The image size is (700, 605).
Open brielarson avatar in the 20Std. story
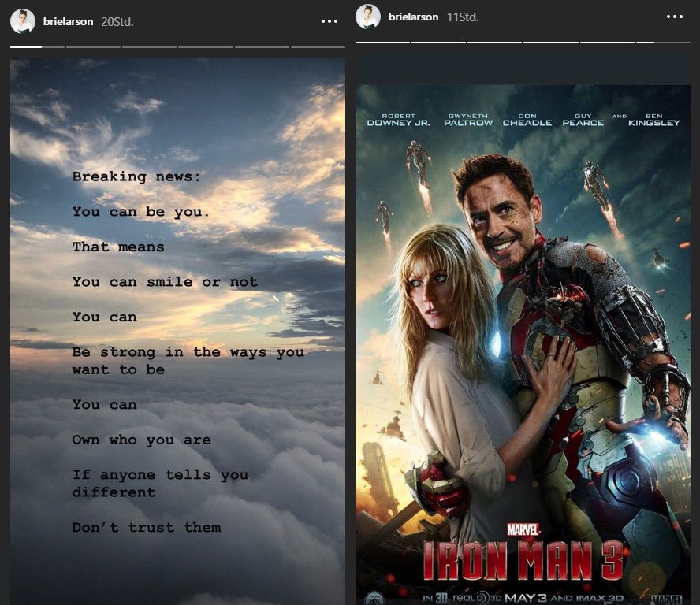click(x=23, y=21)
